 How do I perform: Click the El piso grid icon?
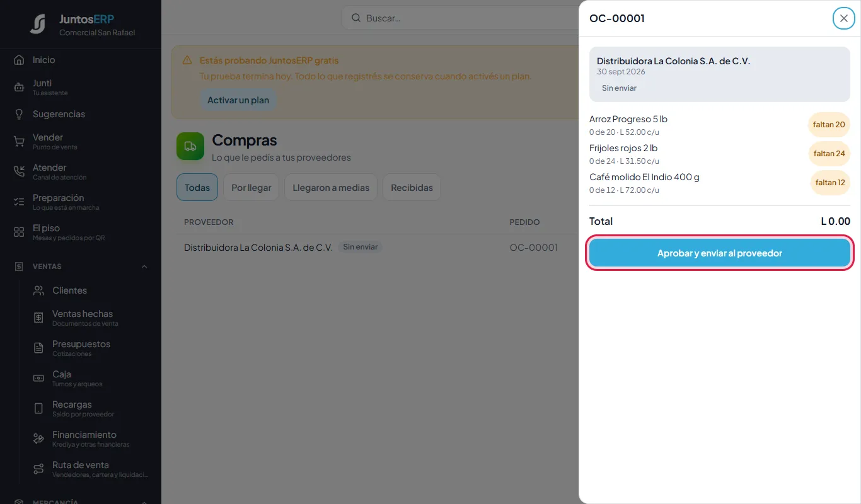pos(19,232)
